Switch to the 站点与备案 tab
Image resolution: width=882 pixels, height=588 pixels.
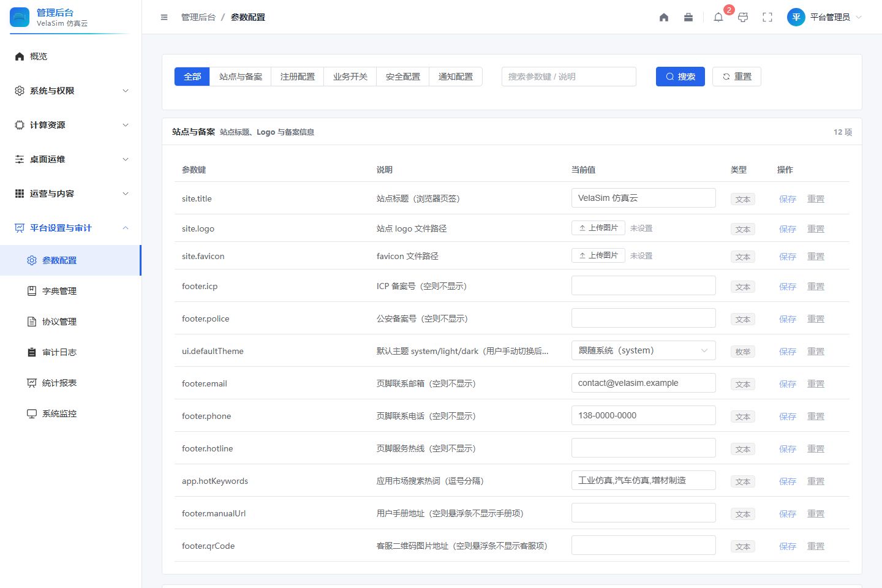pos(241,77)
